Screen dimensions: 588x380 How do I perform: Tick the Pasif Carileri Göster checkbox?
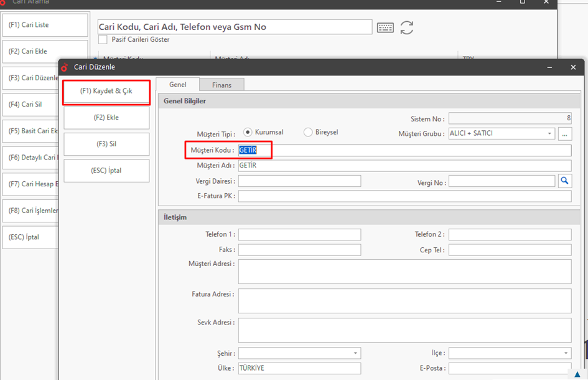point(103,39)
